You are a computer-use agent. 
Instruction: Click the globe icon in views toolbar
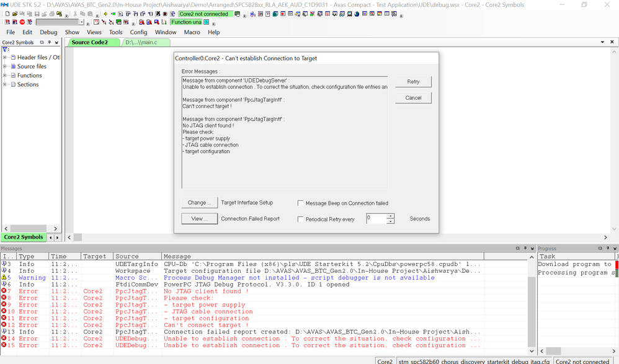point(357,14)
